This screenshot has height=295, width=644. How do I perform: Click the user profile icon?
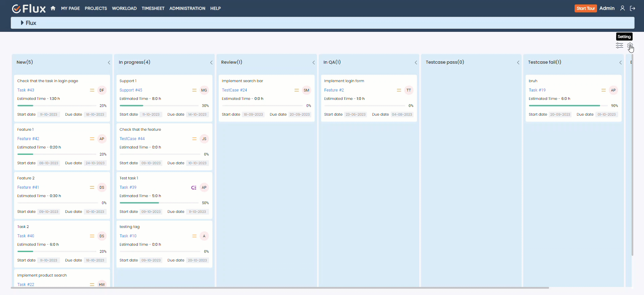tap(622, 8)
